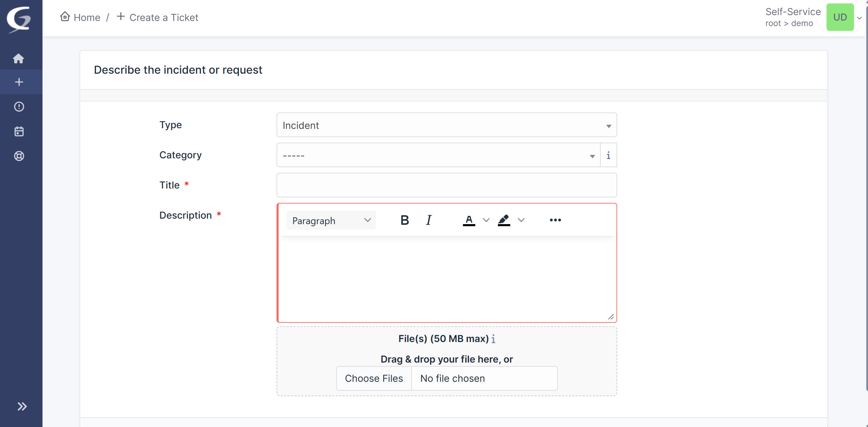Viewport: 868px width, 427px height.
Task: Toggle bold formatting in Description editor
Action: [x=405, y=220]
